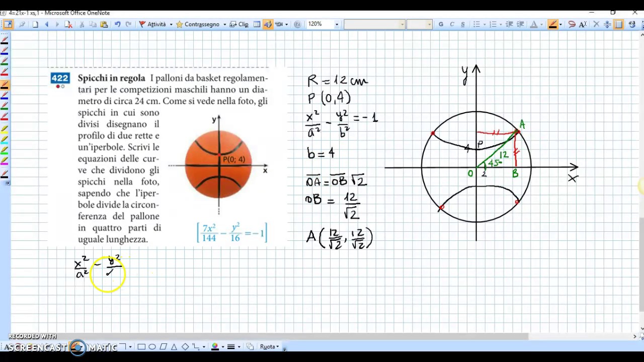The image size is (644, 362).
Task: Draw a rectangle shape tool
Action: pos(141,347)
